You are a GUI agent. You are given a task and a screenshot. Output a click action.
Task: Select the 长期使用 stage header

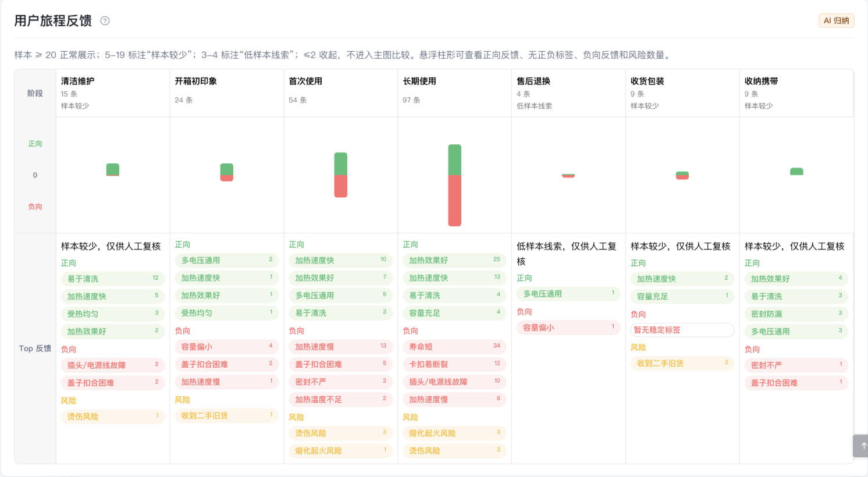pos(419,81)
